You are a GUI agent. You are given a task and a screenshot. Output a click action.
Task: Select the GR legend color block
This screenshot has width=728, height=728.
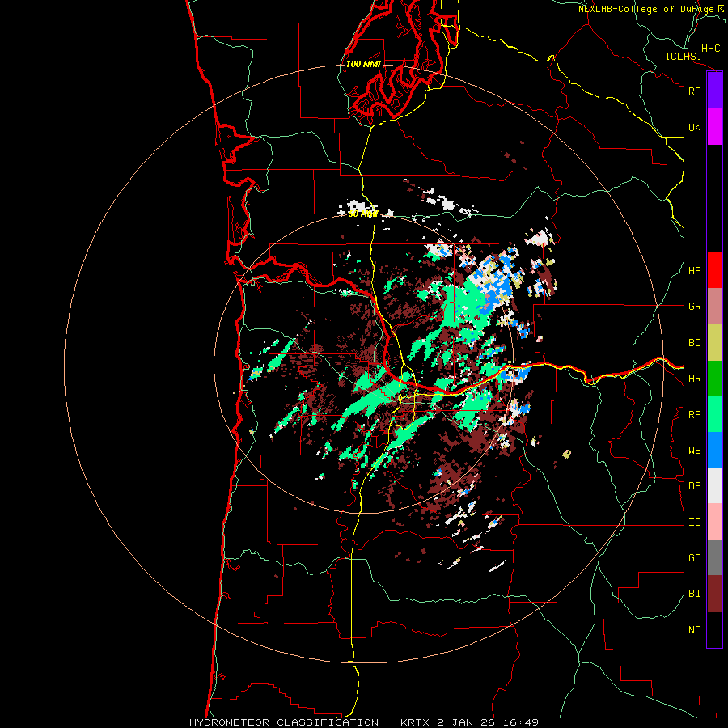tap(714, 307)
